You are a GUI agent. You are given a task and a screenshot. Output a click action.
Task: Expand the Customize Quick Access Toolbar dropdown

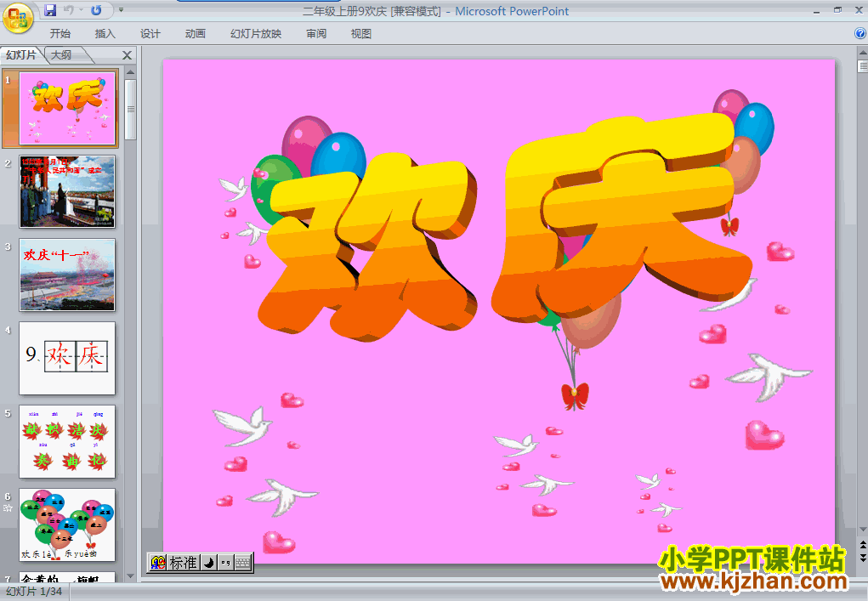(122, 10)
